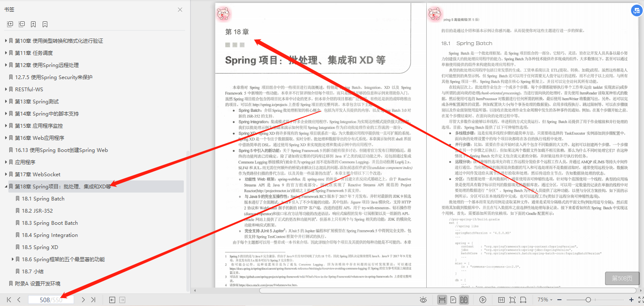Open bookmark 18.1 Spring Batch
The width and height of the screenshot is (644, 306).
point(43,199)
